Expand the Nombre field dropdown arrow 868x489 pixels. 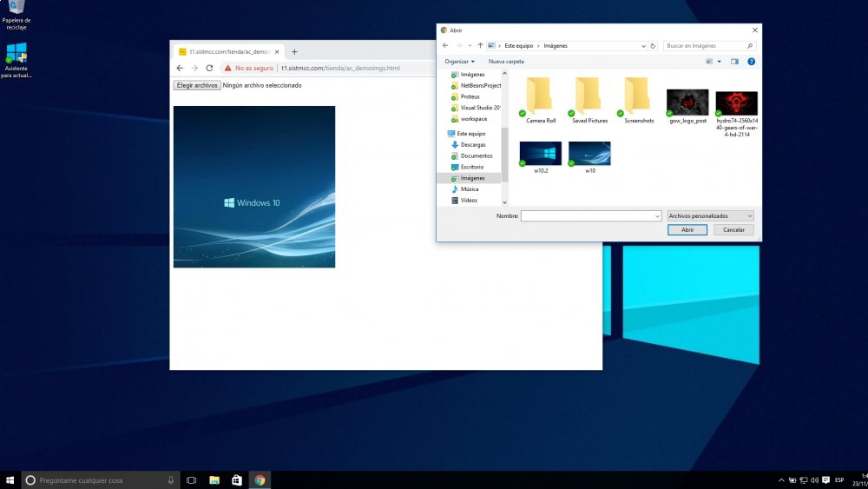click(657, 216)
